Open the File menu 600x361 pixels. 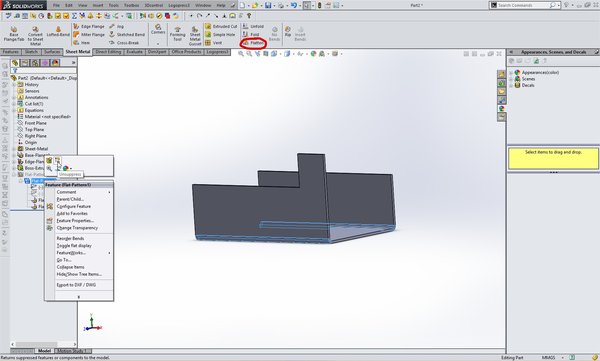point(56,5)
